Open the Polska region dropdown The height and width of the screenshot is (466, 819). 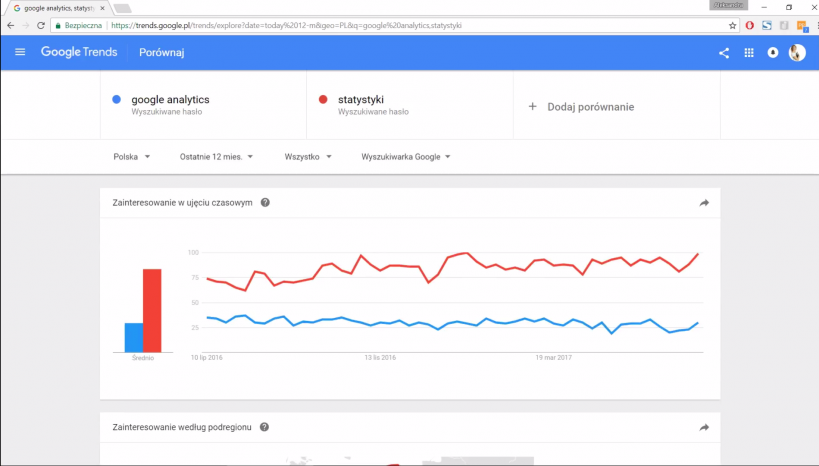pyautogui.click(x=132, y=157)
